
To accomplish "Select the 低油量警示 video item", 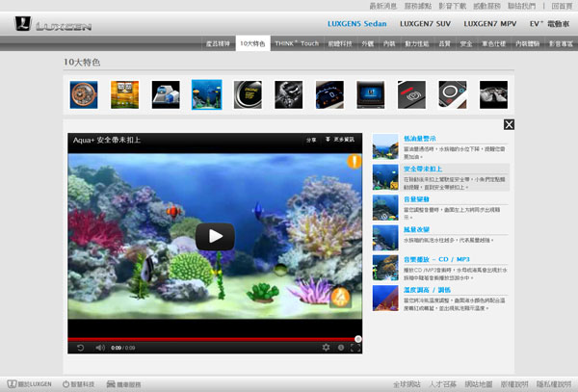I will [423, 140].
